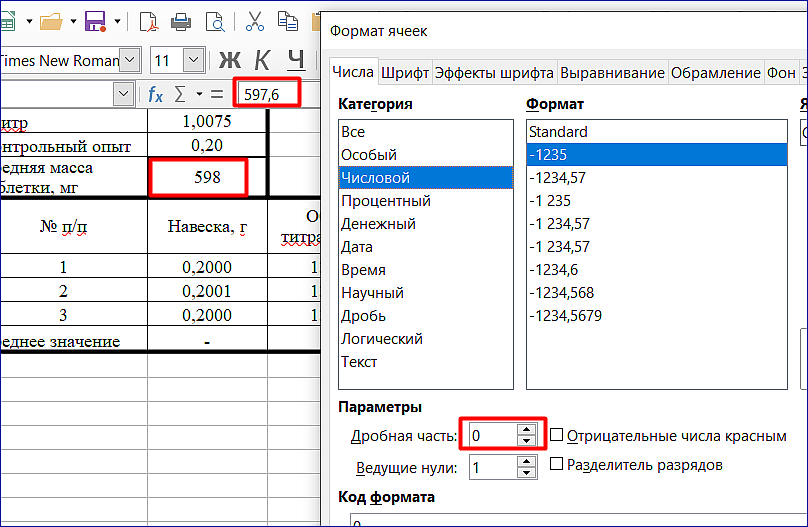808x527 pixels.
Task: Toggle Отрицательные числа красным checkbox
Action: [x=556, y=435]
